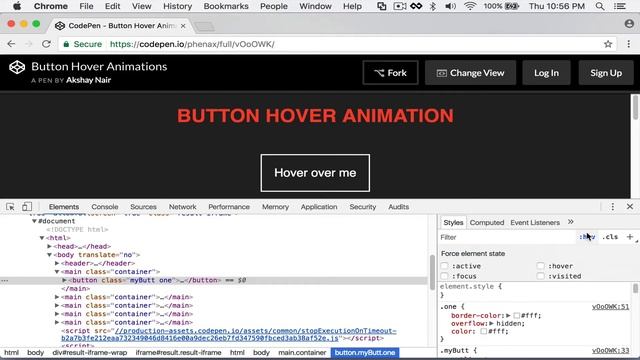Expand border-color shorthand triangle

(508, 315)
